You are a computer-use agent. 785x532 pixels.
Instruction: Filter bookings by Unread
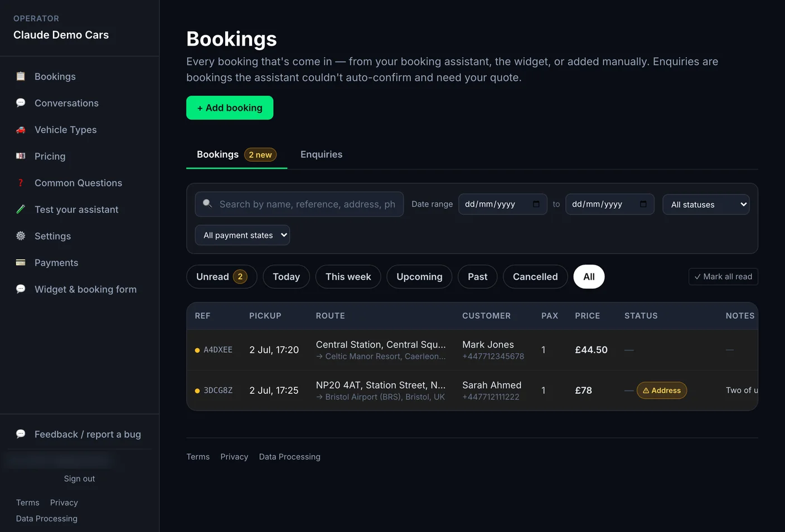point(221,277)
